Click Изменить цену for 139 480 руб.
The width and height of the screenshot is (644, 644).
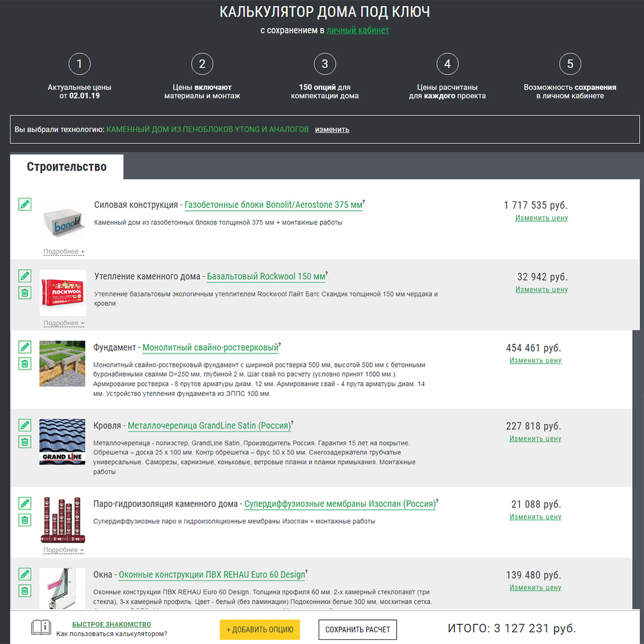point(536,588)
